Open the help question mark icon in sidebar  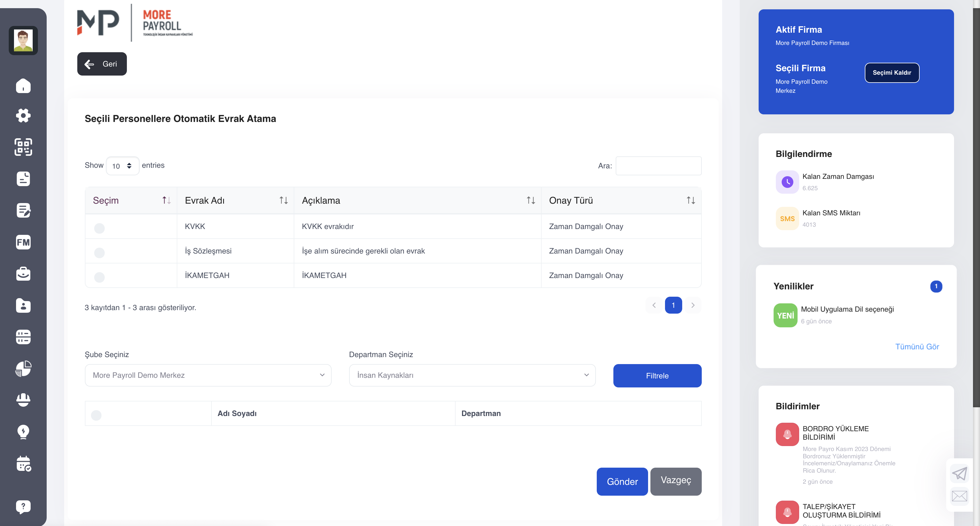pyautogui.click(x=23, y=507)
